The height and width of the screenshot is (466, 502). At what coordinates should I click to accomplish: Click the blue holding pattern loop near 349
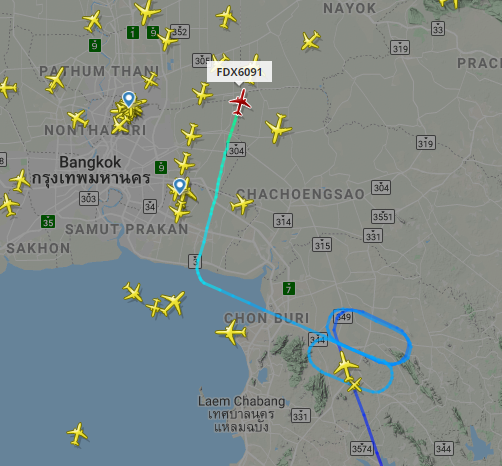pos(371,336)
